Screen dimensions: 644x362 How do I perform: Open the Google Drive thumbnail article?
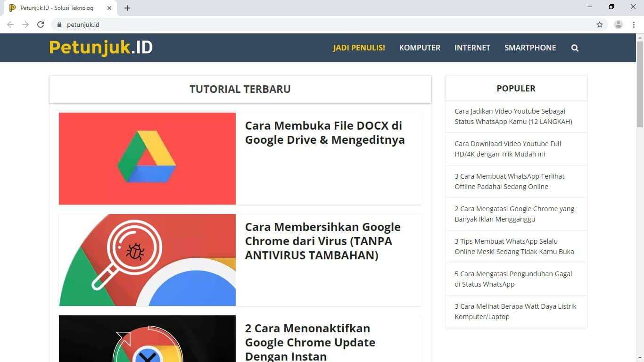point(147,158)
